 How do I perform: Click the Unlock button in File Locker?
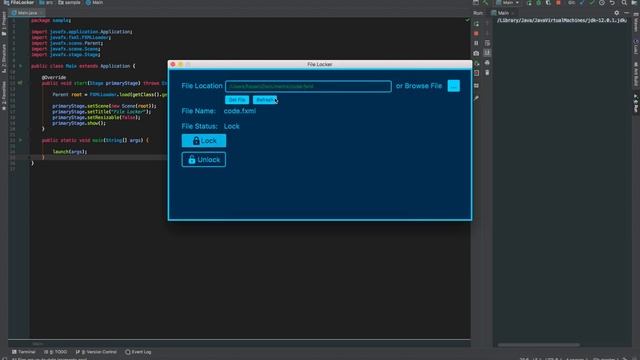tap(204, 160)
